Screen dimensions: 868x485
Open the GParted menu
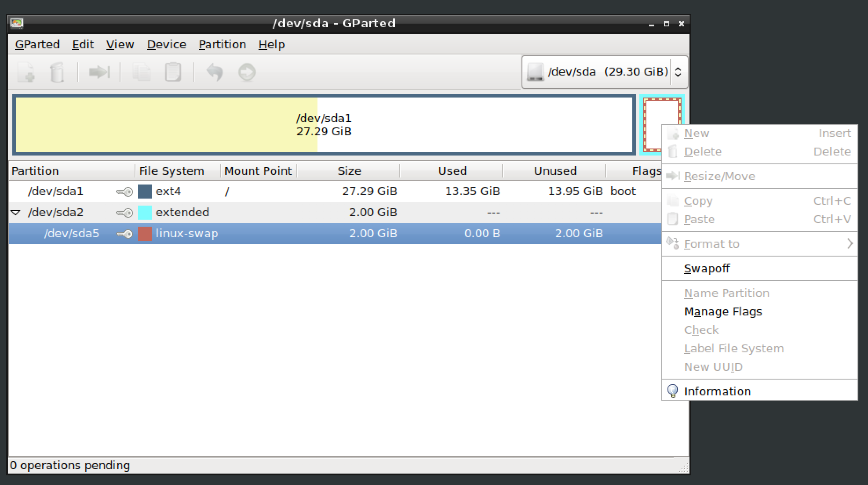coord(37,44)
